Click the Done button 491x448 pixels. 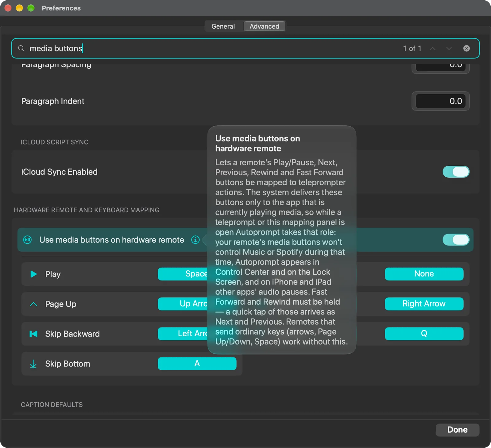point(457,430)
